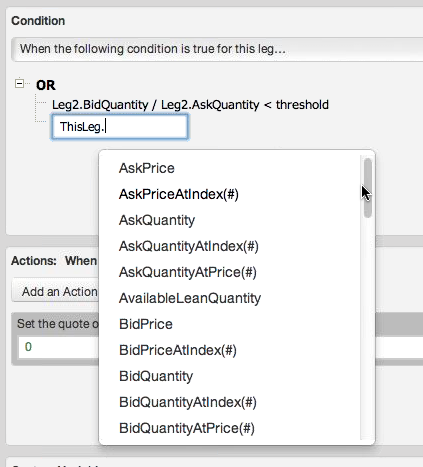Click the autocomplete list scrollbar thumb

click(368, 188)
